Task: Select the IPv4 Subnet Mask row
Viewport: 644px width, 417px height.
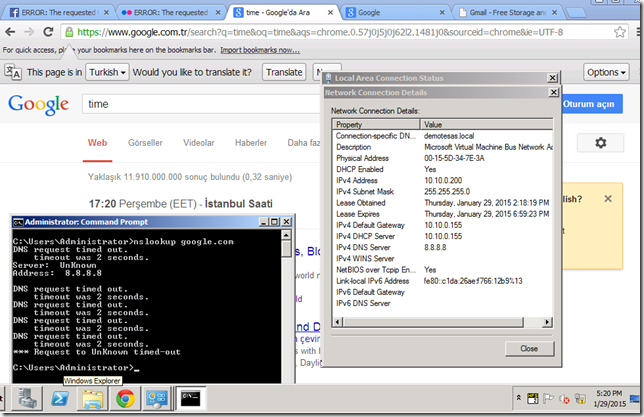Action: pos(443,191)
